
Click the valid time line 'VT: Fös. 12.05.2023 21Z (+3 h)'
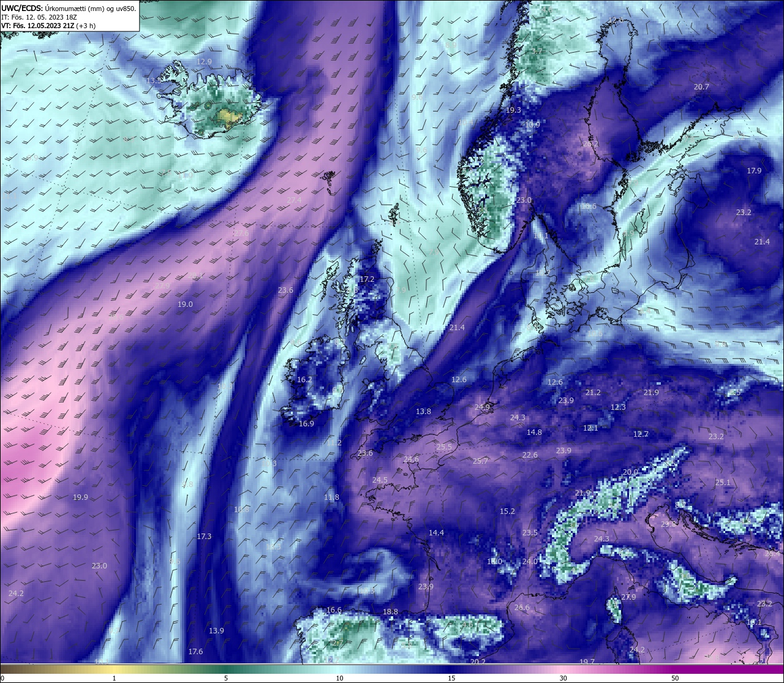50,26
